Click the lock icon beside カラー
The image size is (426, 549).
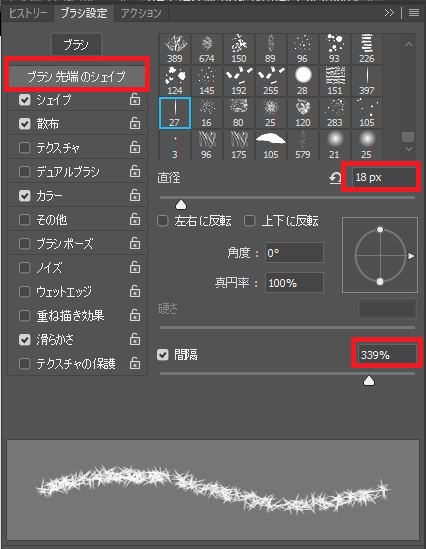click(135, 195)
